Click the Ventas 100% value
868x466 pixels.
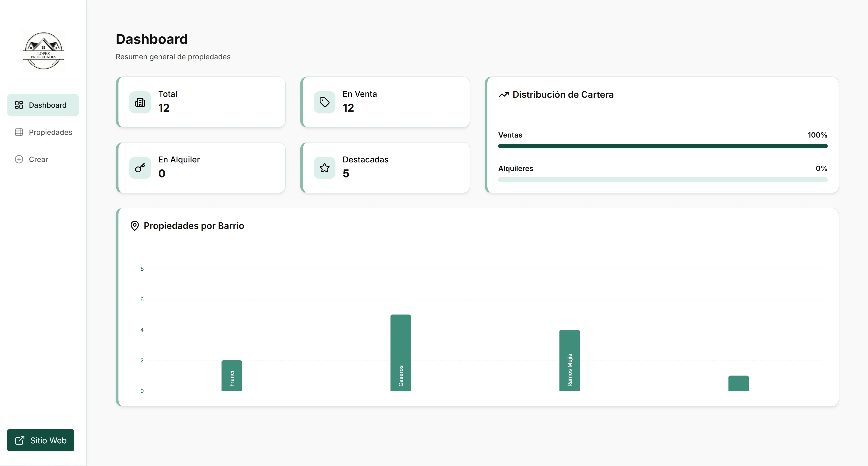(817, 135)
